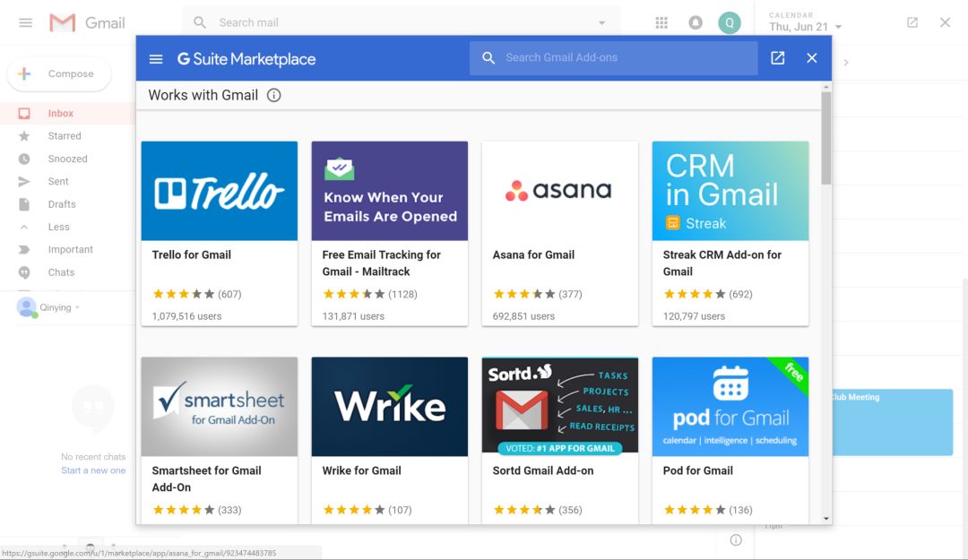
Task: Open the Trello for Gmail add-on card
Action: (220, 233)
